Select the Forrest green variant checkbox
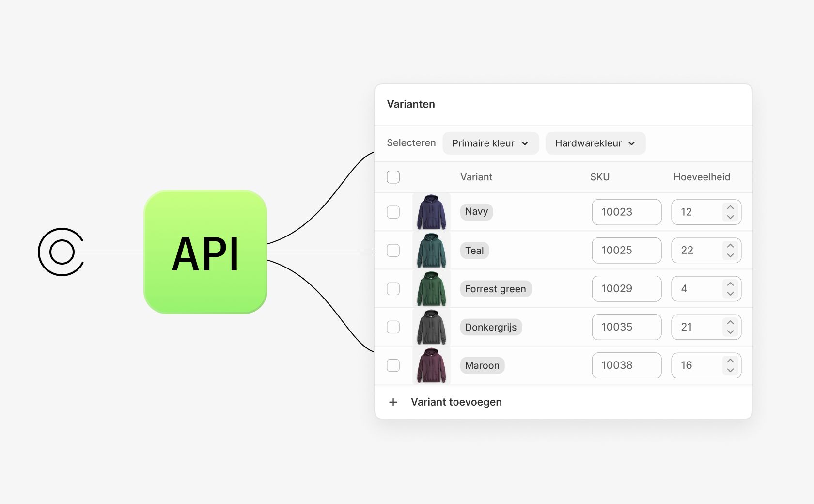The height and width of the screenshot is (504, 814). coord(393,288)
